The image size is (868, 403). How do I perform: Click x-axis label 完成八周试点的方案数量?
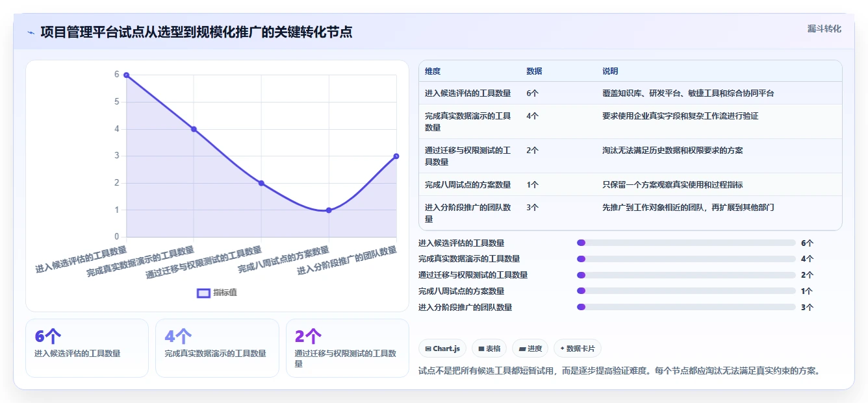coord(284,260)
